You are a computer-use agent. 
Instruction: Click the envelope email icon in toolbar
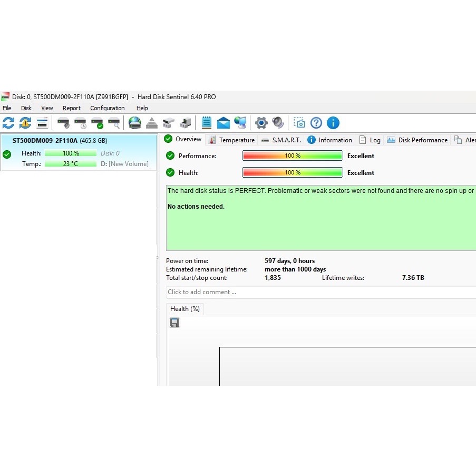[224, 123]
